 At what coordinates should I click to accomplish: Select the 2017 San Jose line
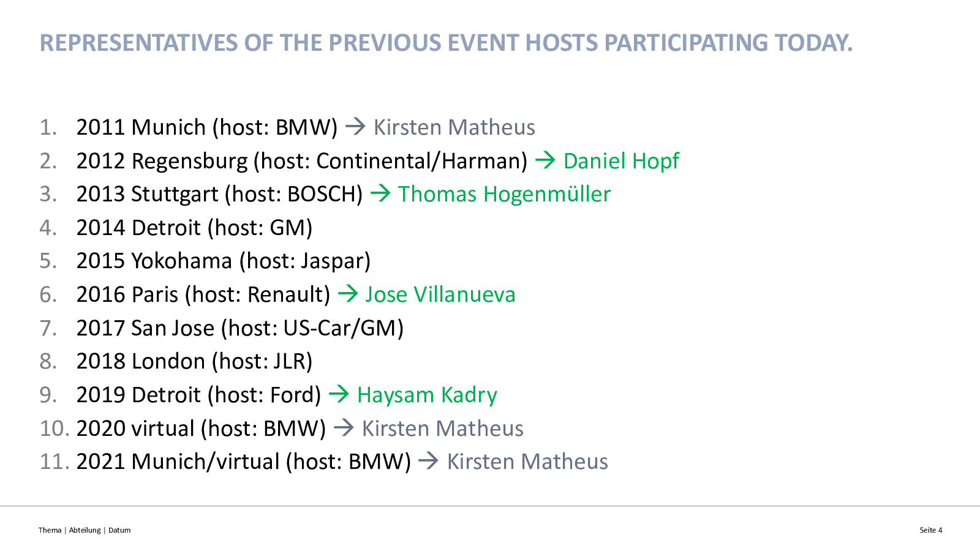tap(222, 328)
